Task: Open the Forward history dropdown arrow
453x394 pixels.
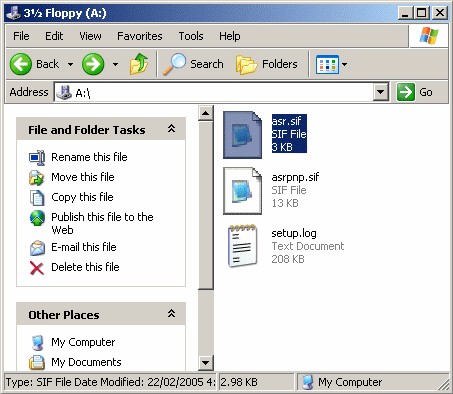Action: point(115,64)
